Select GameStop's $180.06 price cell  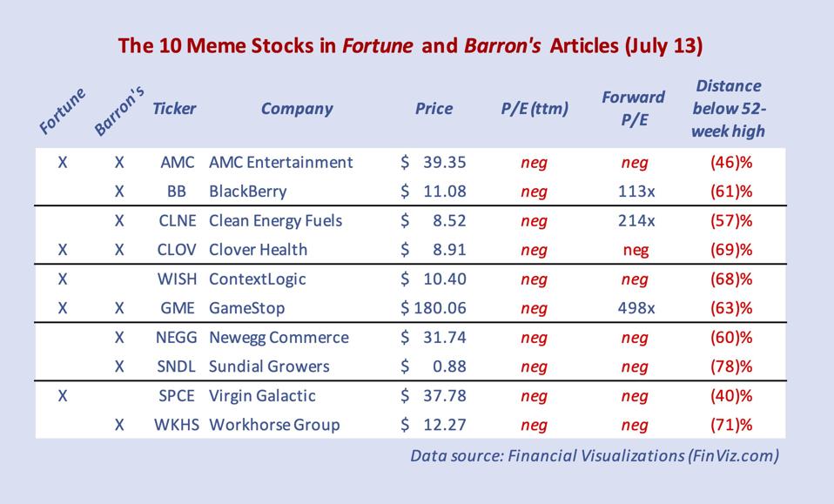click(x=434, y=308)
